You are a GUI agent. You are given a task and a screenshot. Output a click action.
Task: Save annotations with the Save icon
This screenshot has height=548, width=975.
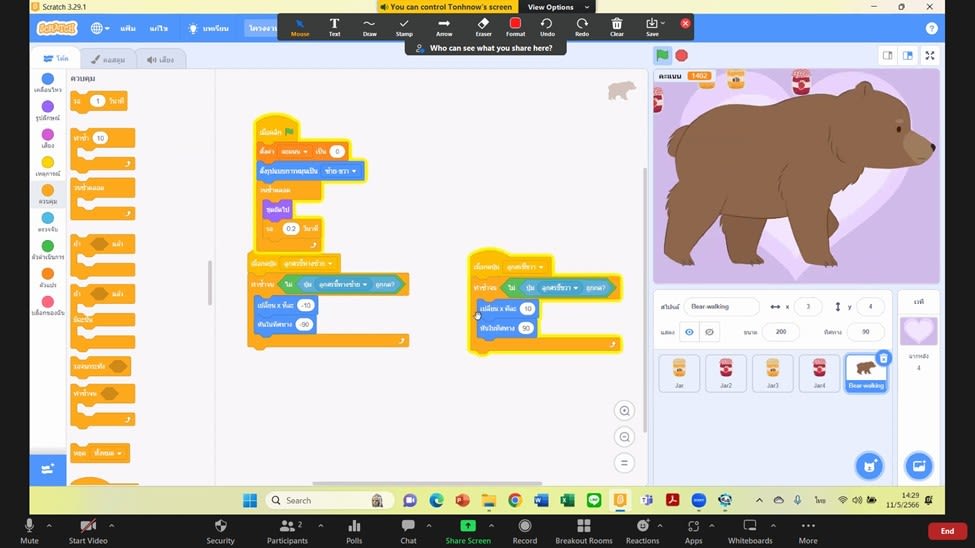tap(652, 27)
